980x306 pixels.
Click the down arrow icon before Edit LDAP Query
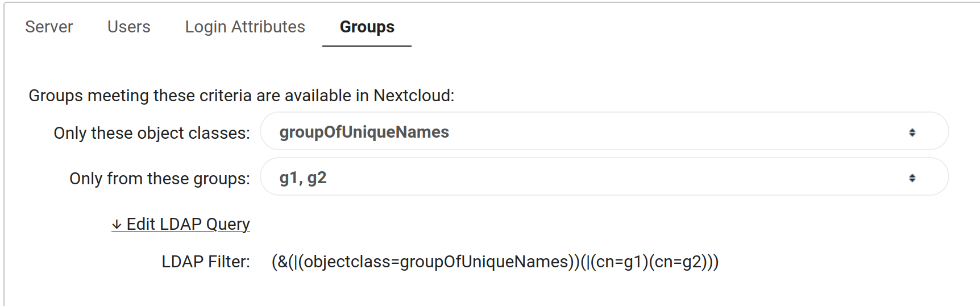(117, 225)
